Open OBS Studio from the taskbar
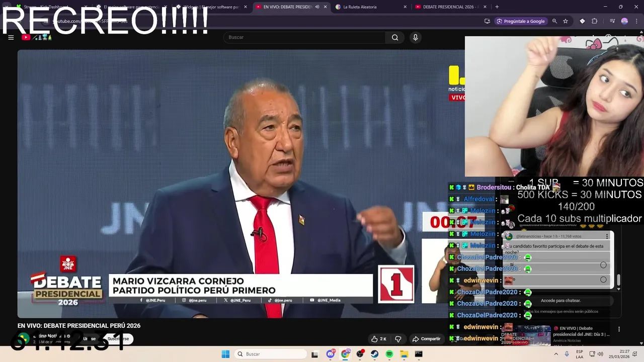644x362 pixels. [360, 354]
